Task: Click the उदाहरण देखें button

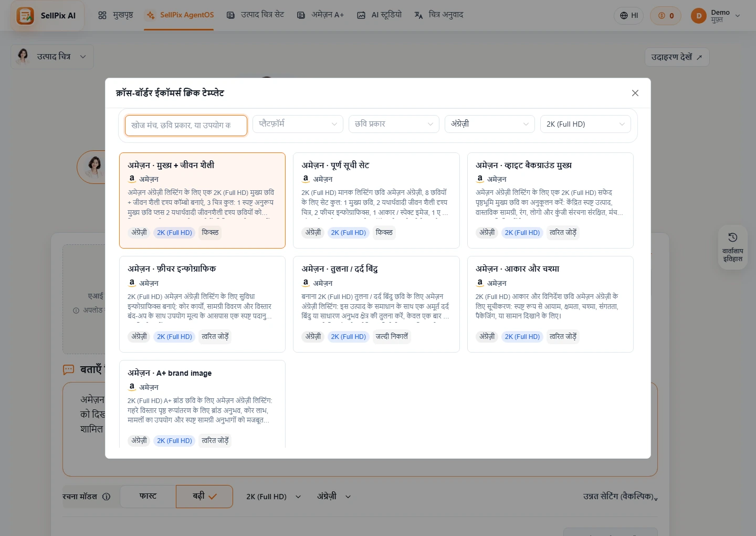Action: tap(677, 57)
